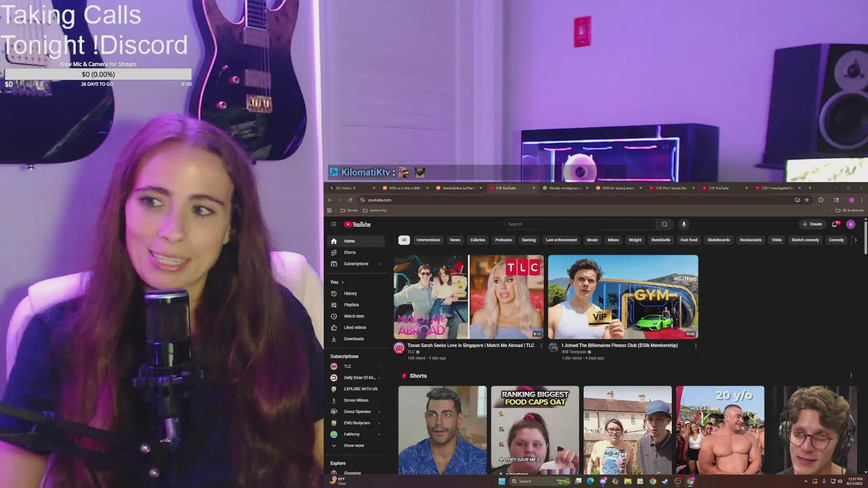Screen dimensions: 868x488
Task: Open options for Texan Sarah video
Action: tap(540, 346)
